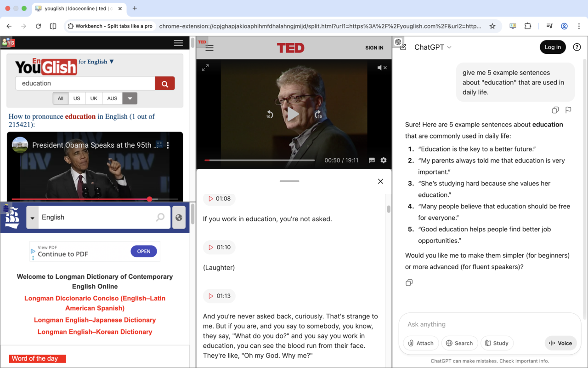Click the Attach button in ChatGPT
The height and width of the screenshot is (368, 588).
421,343
